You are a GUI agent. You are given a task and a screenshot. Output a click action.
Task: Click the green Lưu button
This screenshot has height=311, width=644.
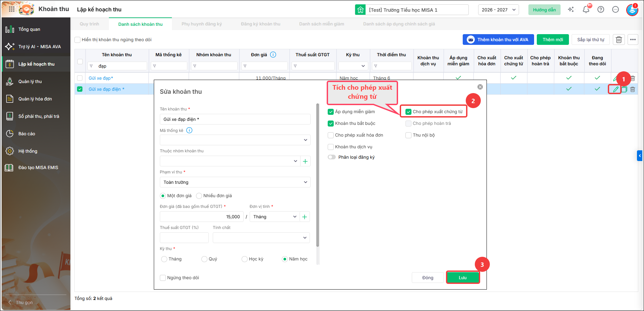pyautogui.click(x=463, y=278)
